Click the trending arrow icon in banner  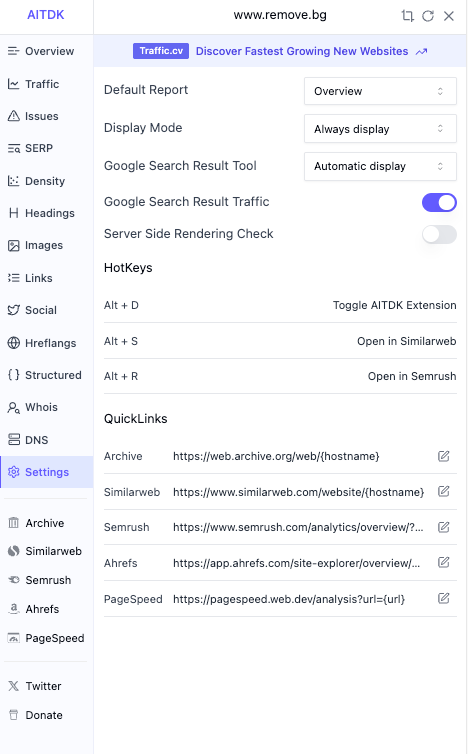tap(421, 51)
